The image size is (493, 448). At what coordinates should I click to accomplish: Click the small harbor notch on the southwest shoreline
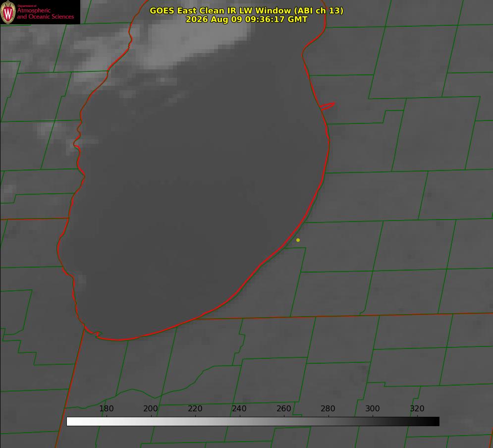click(94, 333)
